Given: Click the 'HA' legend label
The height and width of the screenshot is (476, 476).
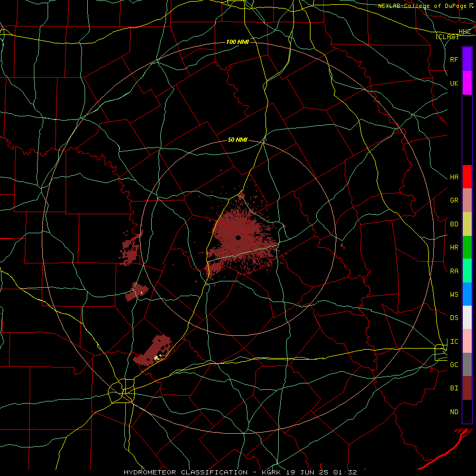Looking at the screenshot, I should pyautogui.click(x=454, y=177).
